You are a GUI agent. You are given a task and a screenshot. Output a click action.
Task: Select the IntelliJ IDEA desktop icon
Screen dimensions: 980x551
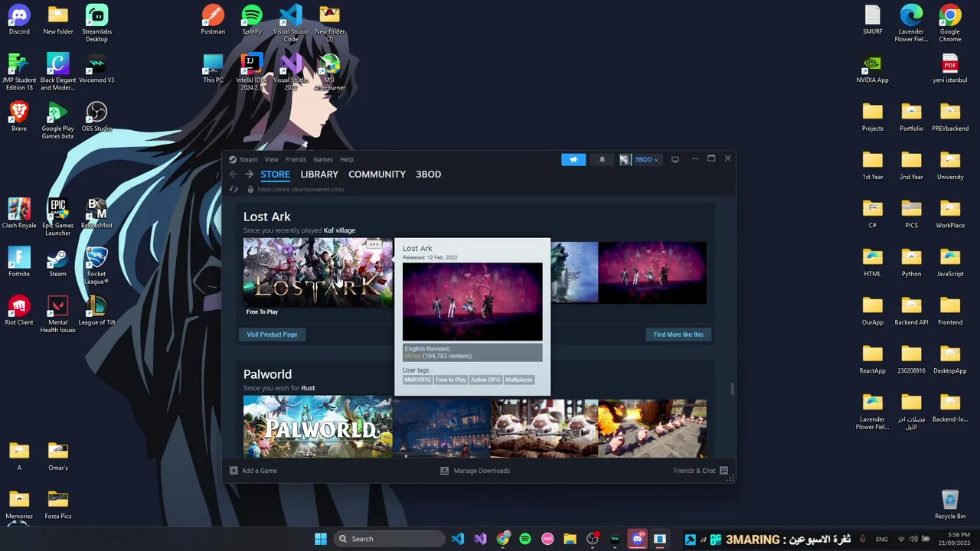point(252,72)
